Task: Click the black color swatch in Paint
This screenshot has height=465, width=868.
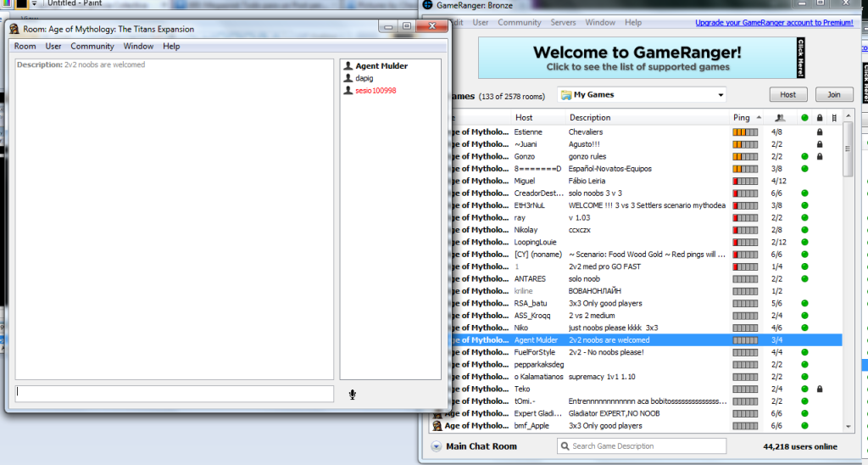Action: 21,4
